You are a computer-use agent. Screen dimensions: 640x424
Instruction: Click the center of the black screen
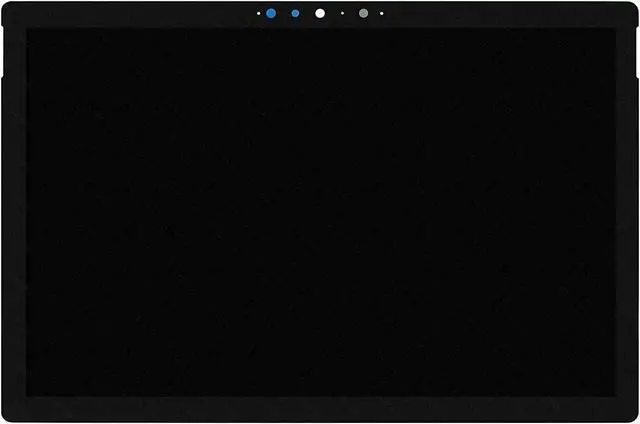point(320,212)
